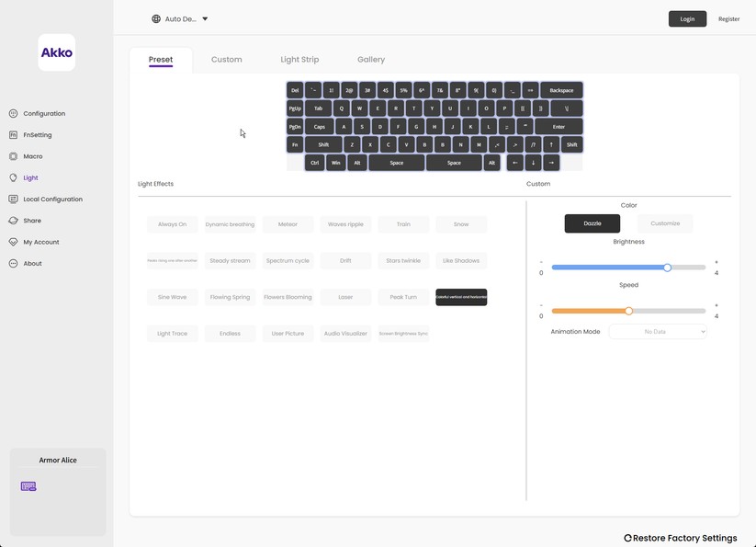The height and width of the screenshot is (547, 756).
Task: Select the Armor Alice keyboard device icon
Action: (28, 486)
